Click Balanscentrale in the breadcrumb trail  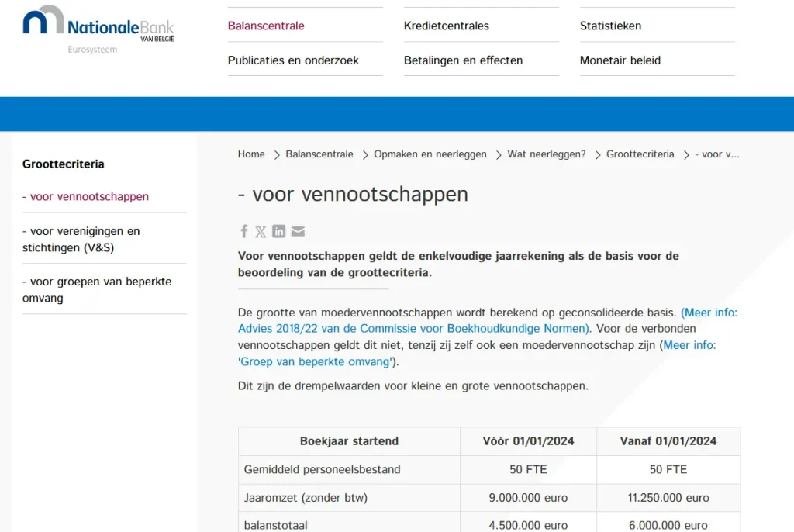pos(319,154)
